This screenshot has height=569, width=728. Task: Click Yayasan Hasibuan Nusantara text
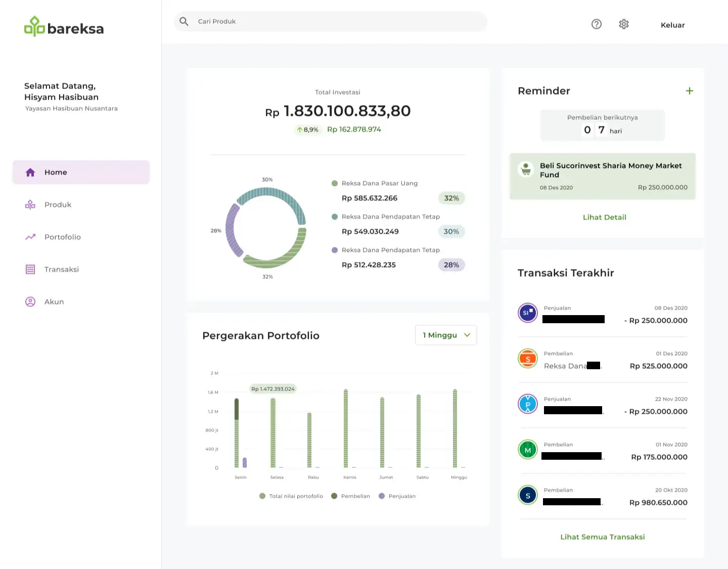(x=71, y=109)
